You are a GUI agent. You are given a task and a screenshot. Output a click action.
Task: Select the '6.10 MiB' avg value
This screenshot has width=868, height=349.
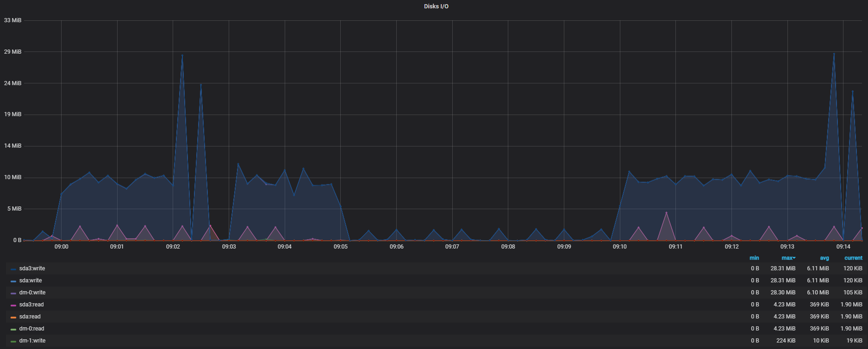(x=818, y=293)
